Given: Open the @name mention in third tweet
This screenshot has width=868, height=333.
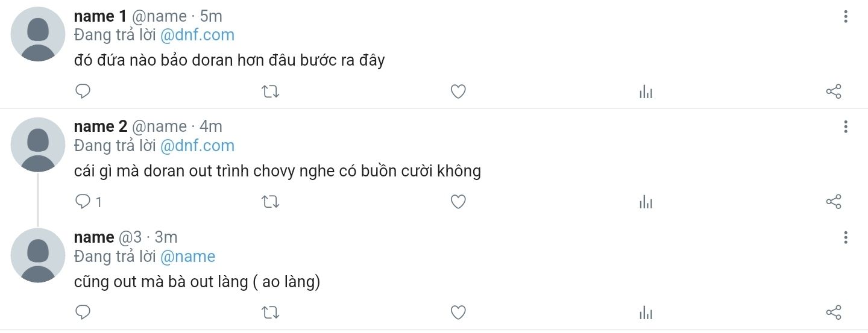Looking at the screenshot, I should click(187, 257).
